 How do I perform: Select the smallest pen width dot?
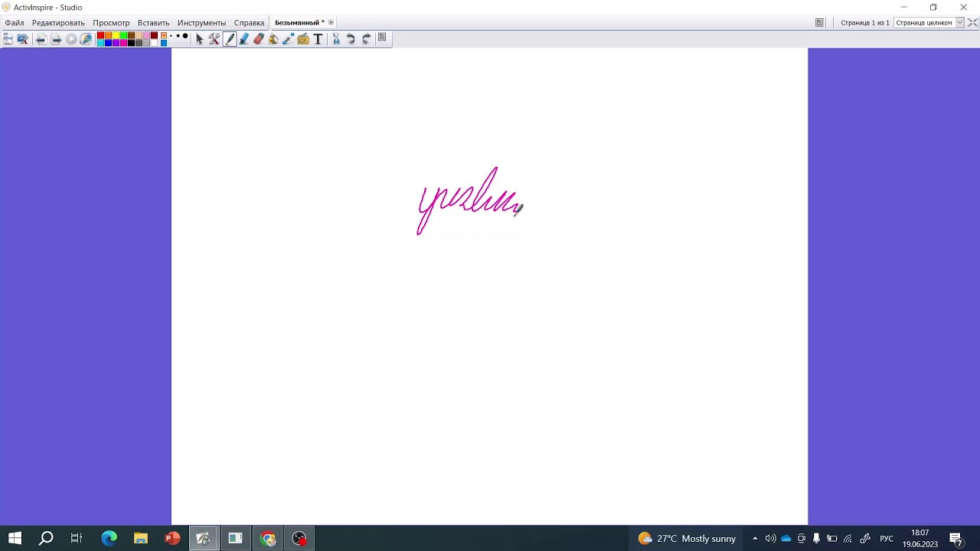pyautogui.click(x=171, y=35)
